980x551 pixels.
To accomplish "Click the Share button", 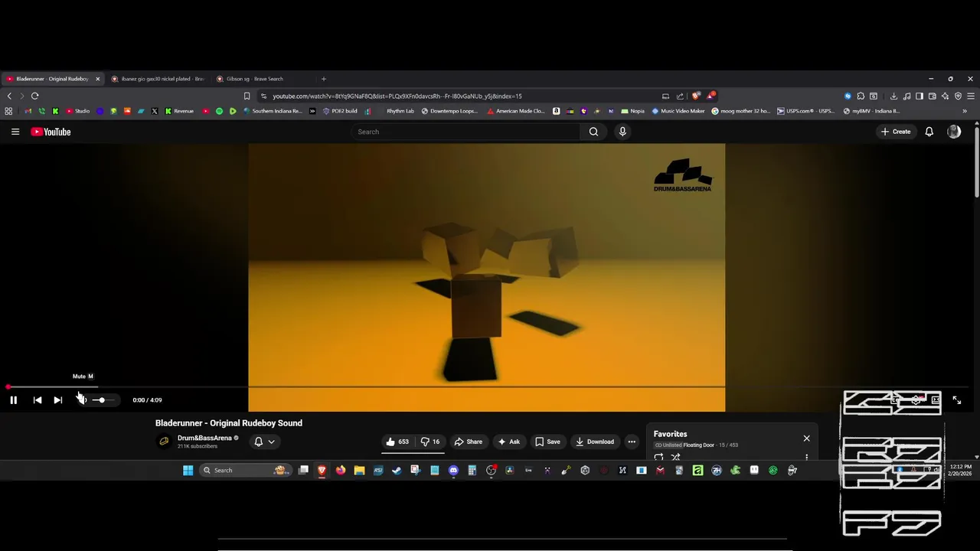I will click(x=468, y=442).
